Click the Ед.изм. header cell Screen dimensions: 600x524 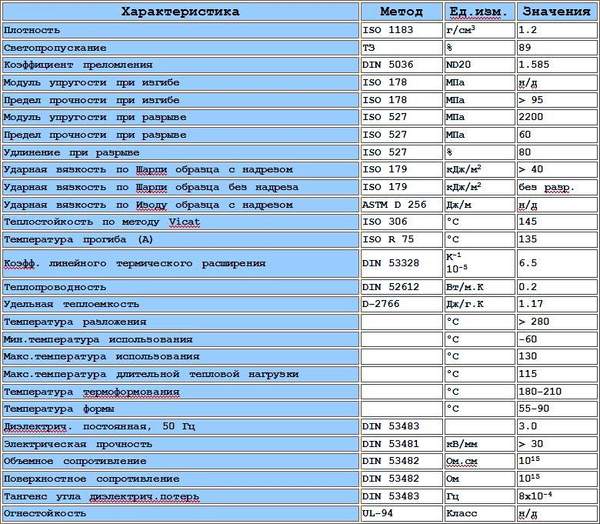pos(479,11)
